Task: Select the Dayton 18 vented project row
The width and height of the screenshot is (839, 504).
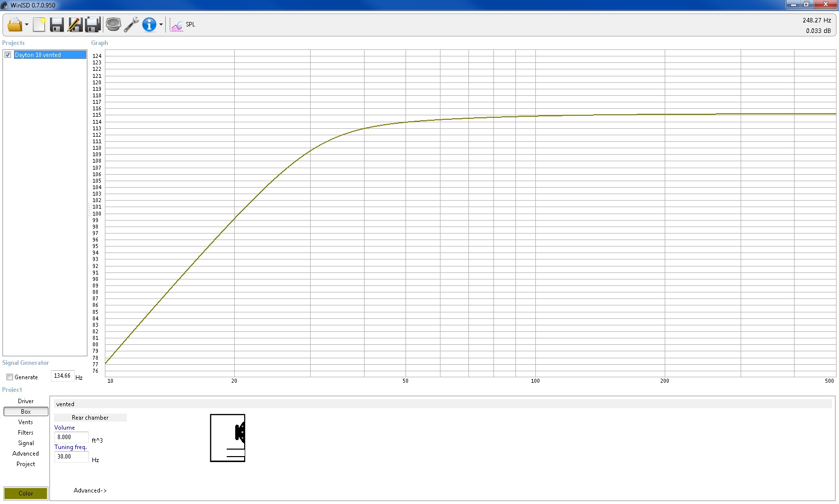Action: (49, 55)
